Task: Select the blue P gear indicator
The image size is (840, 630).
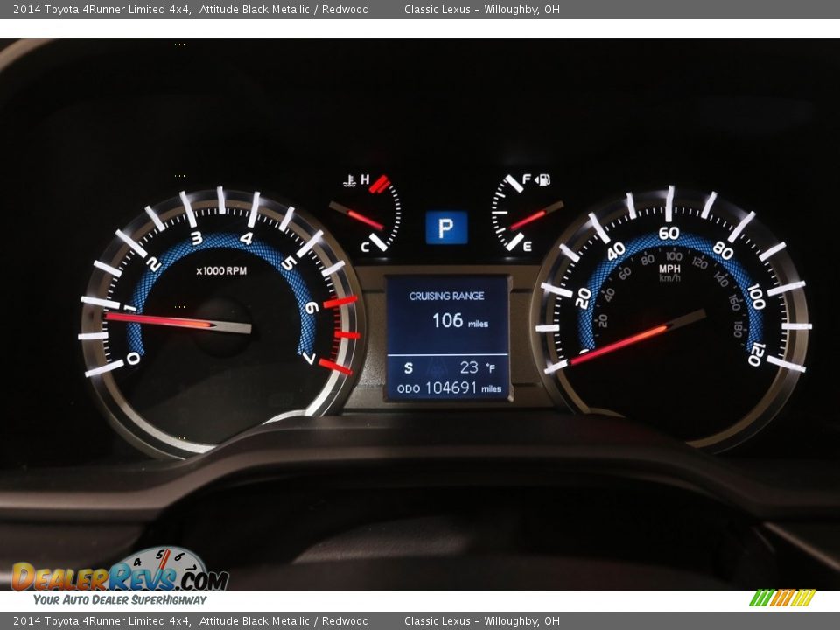Action: (446, 227)
